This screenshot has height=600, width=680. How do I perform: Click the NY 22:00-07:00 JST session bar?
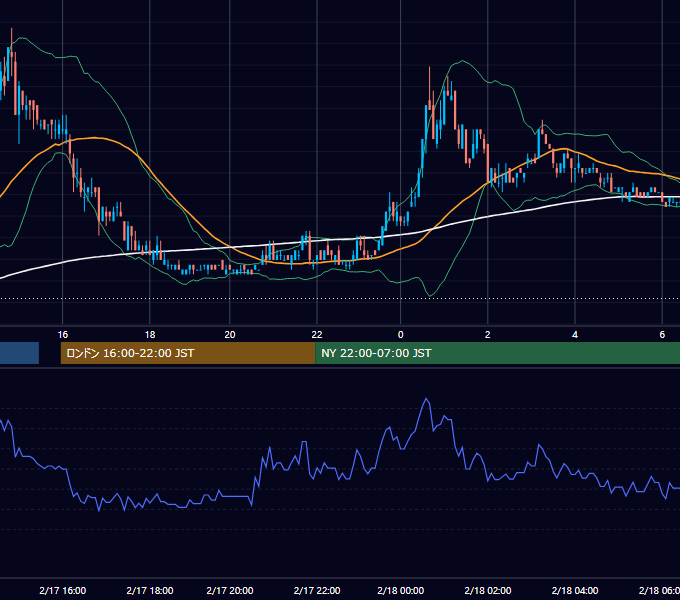(x=497, y=353)
